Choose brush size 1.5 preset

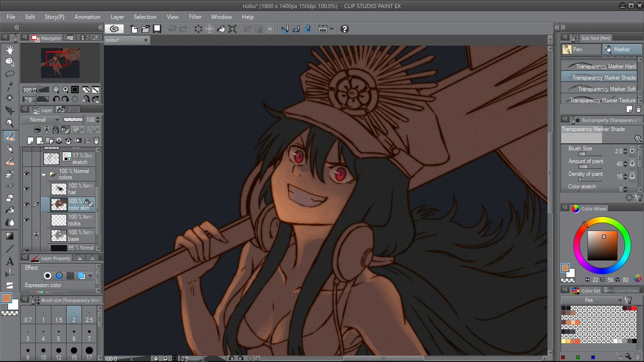pyautogui.click(x=58, y=315)
